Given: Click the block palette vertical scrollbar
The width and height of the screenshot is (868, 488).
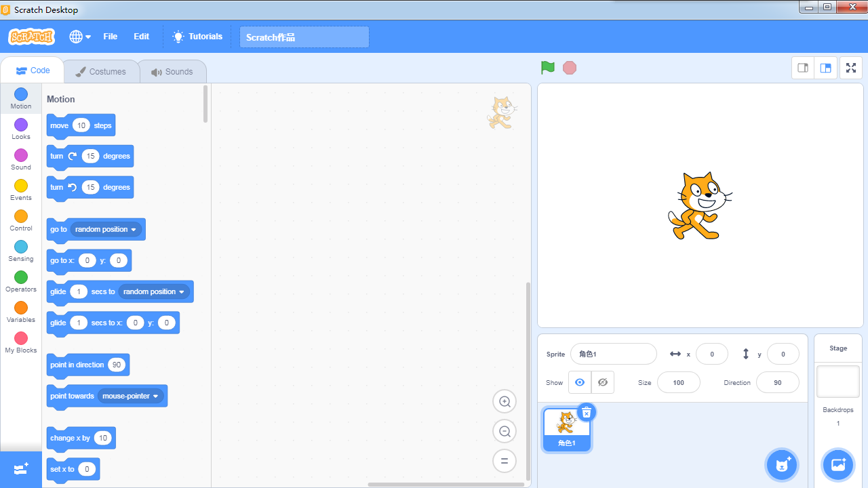Looking at the screenshot, I should 205,104.
